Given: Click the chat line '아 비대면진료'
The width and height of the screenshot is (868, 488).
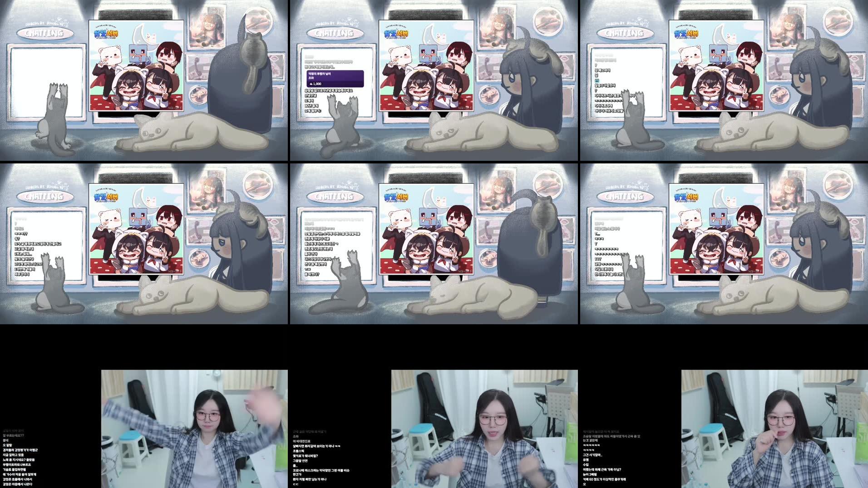Looking at the screenshot, I should [x=302, y=441].
